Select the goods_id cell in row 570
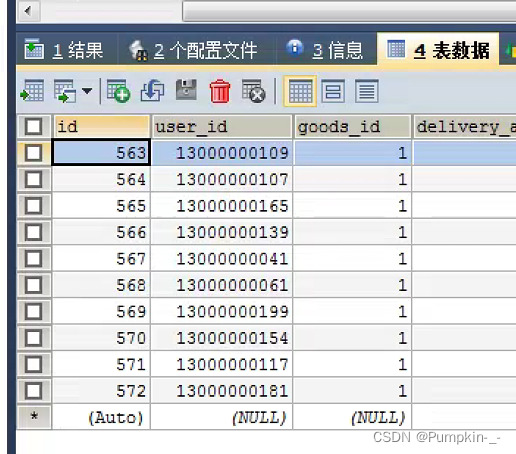Screen dimensions: 516x454 [x=352, y=338]
